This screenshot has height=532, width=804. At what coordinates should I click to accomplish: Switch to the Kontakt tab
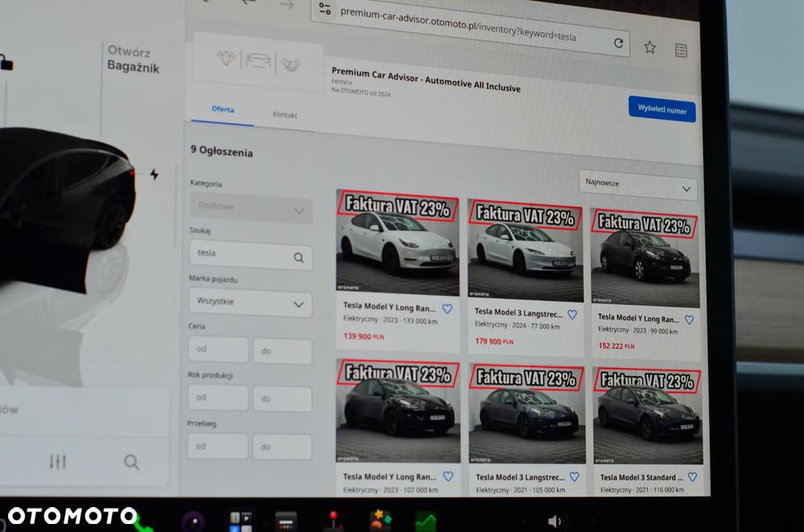click(x=285, y=115)
